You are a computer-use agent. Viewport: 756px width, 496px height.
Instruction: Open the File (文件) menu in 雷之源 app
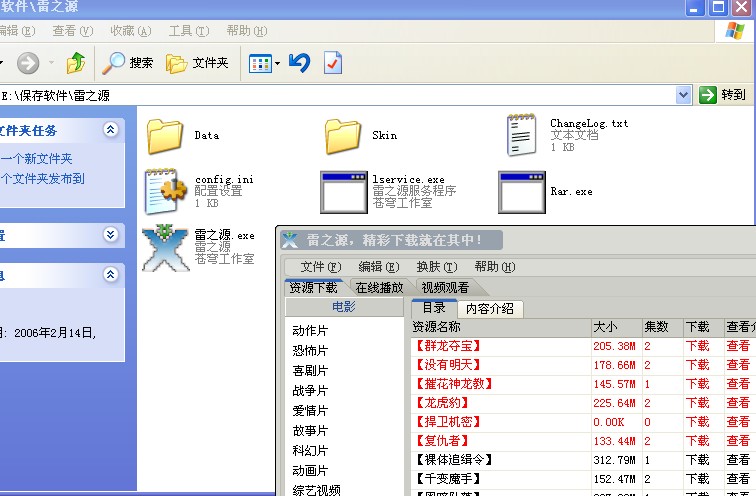(x=321, y=267)
